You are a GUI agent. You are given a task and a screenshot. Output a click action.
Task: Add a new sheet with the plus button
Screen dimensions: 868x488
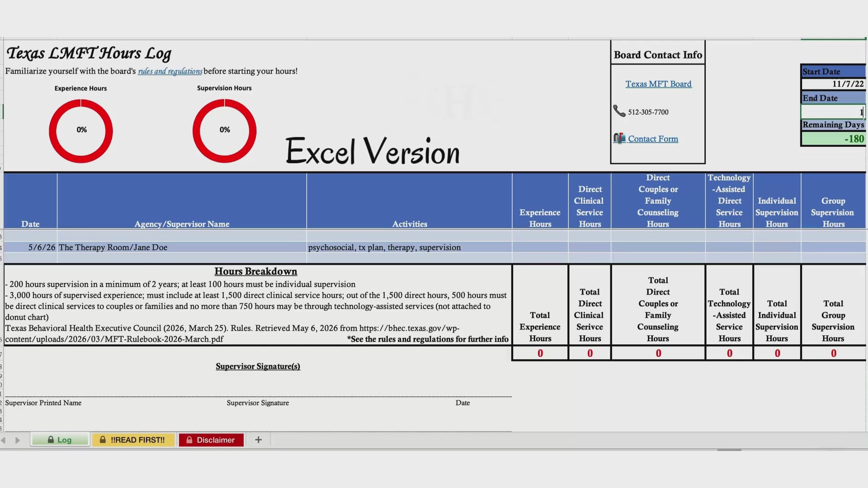(x=258, y=440)
